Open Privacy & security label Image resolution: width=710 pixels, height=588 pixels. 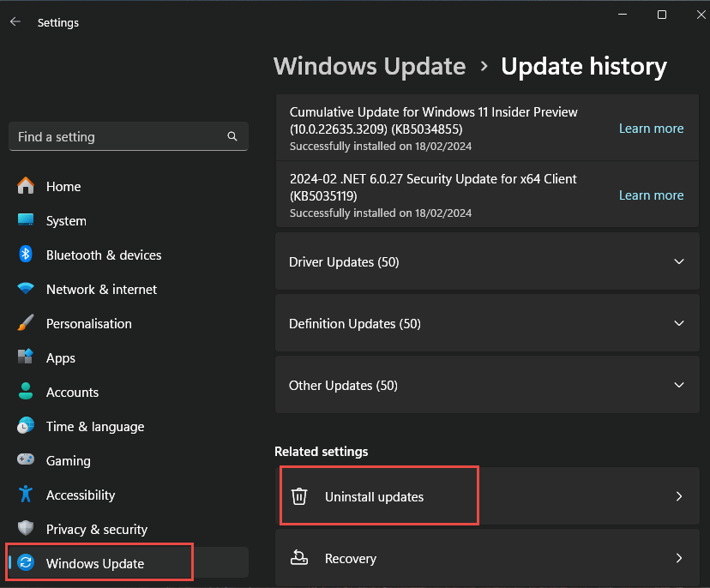97,530
